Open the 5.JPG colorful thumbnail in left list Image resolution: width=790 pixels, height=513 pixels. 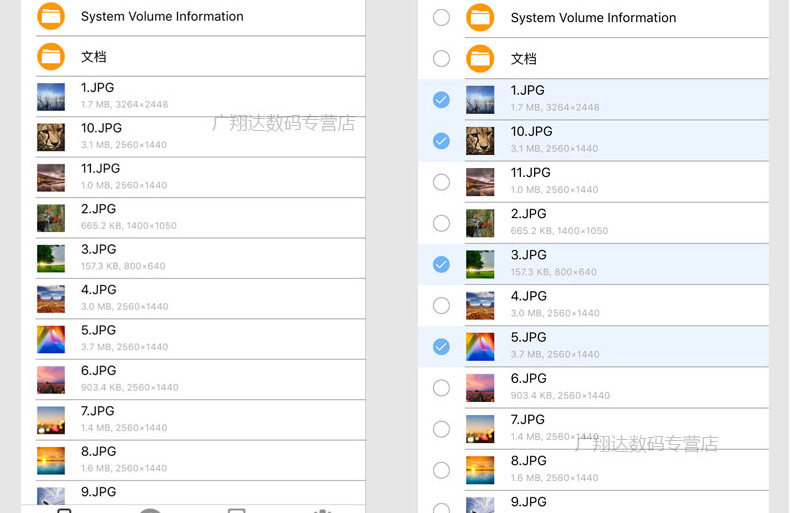[x=51, y=339]
